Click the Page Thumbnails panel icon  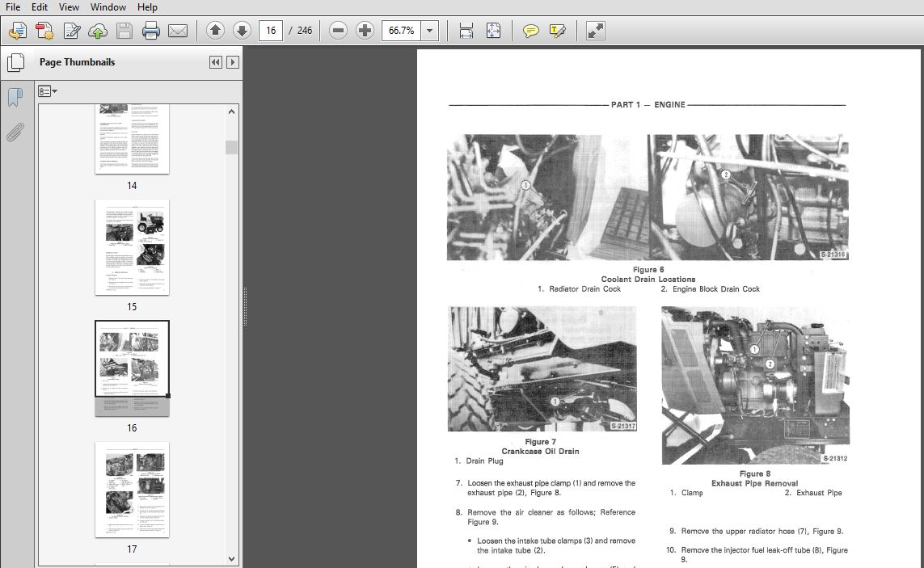click(16, 62)
